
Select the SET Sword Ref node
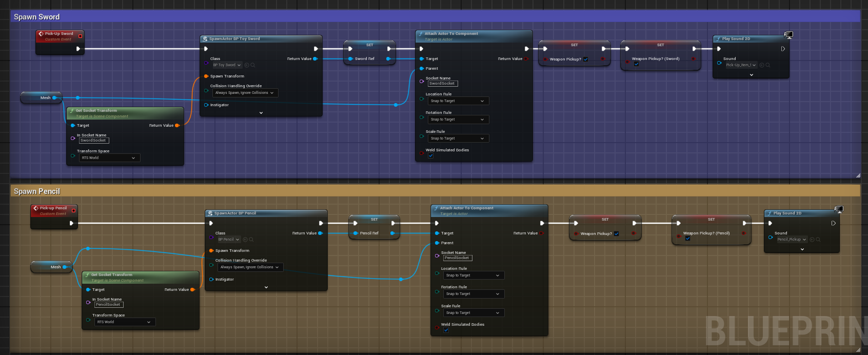coord(369,53)
